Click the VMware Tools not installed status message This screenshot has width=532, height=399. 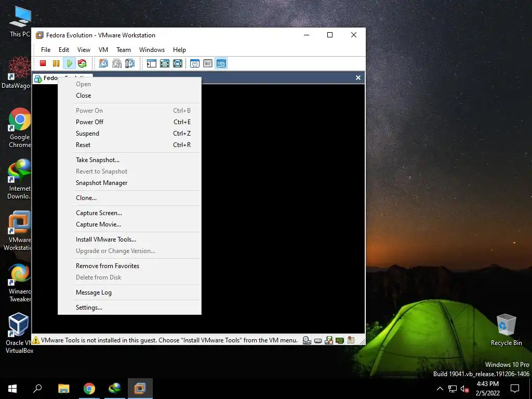tap(169, 340)
